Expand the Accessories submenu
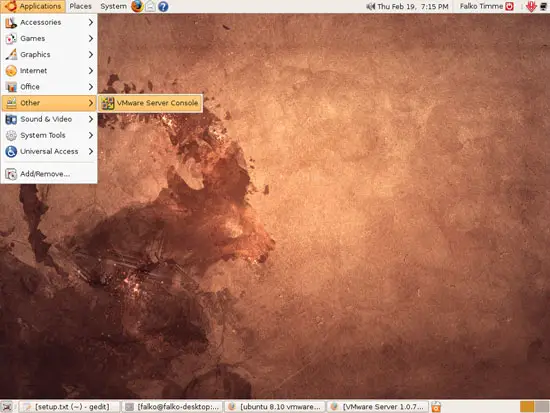Image resolution: width=550 pixels, height=413 pixels. coord(49,22)
